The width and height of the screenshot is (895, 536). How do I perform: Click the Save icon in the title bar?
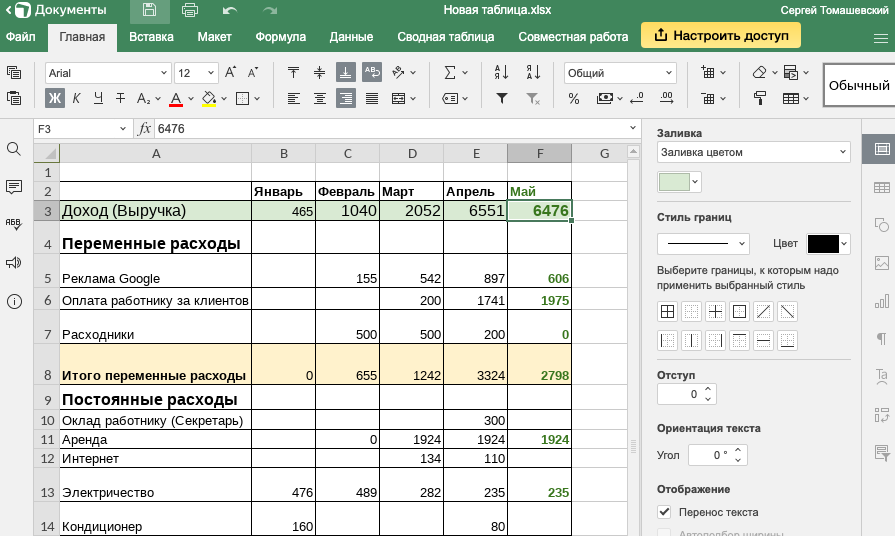click(149, 10)
